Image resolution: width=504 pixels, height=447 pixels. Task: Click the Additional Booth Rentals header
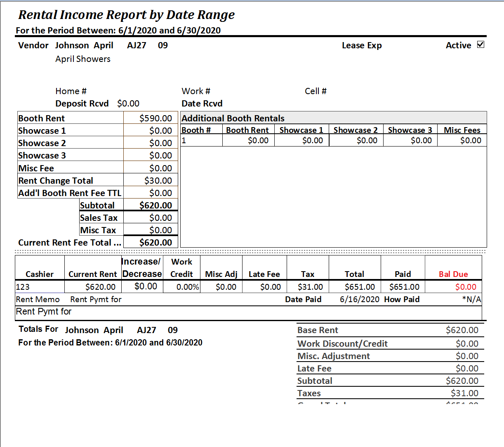pos(233,118)
